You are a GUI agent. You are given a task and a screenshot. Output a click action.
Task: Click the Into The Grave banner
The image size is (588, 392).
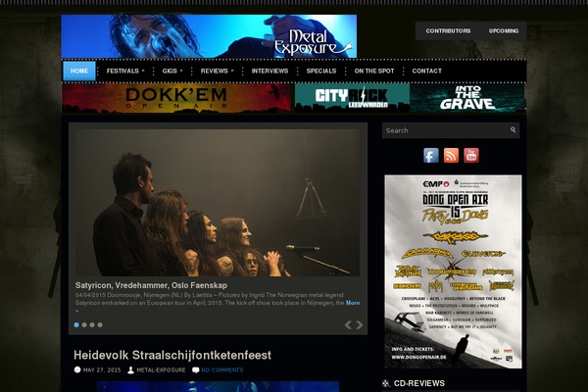[x=467, y=98]
